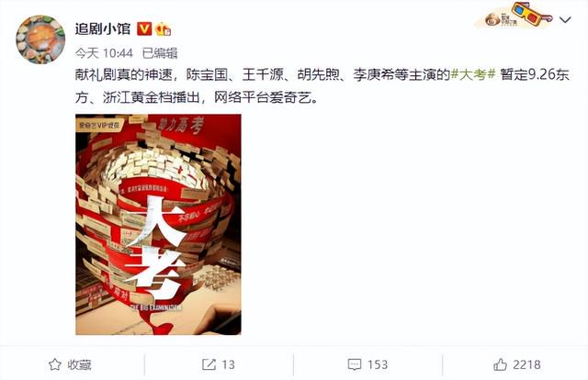Image resolution: width=588 pixels, height=380 pixels.
Task: Click the membership crown badge icon
Action: [164, 28]
